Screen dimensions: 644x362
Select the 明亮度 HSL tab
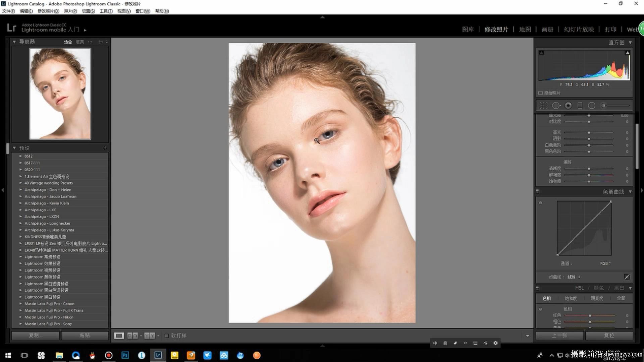coord(597,298)
